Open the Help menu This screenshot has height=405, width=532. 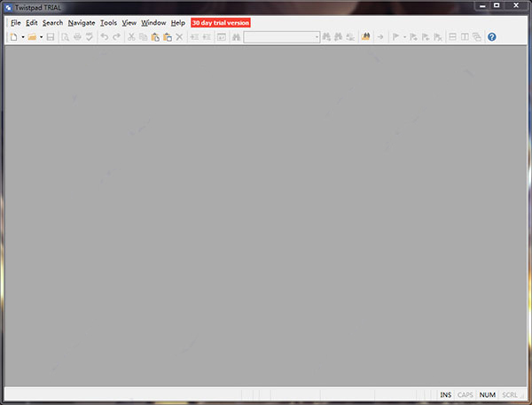click(178, 23)
